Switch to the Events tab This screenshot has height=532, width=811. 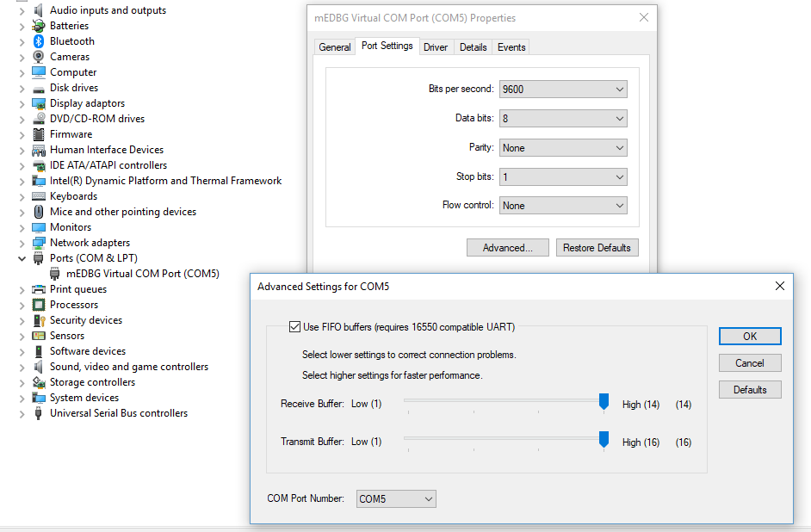(x=511, y=47)
